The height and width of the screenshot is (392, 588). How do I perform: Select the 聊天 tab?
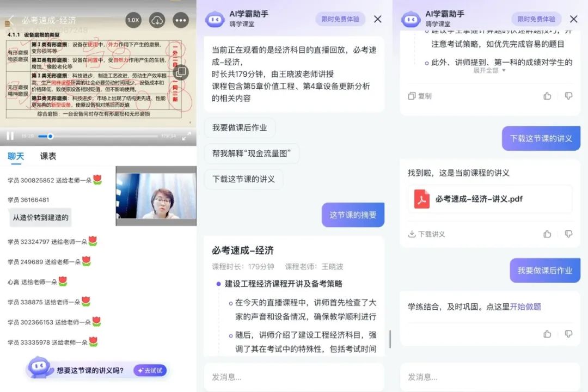coord(16,156)
